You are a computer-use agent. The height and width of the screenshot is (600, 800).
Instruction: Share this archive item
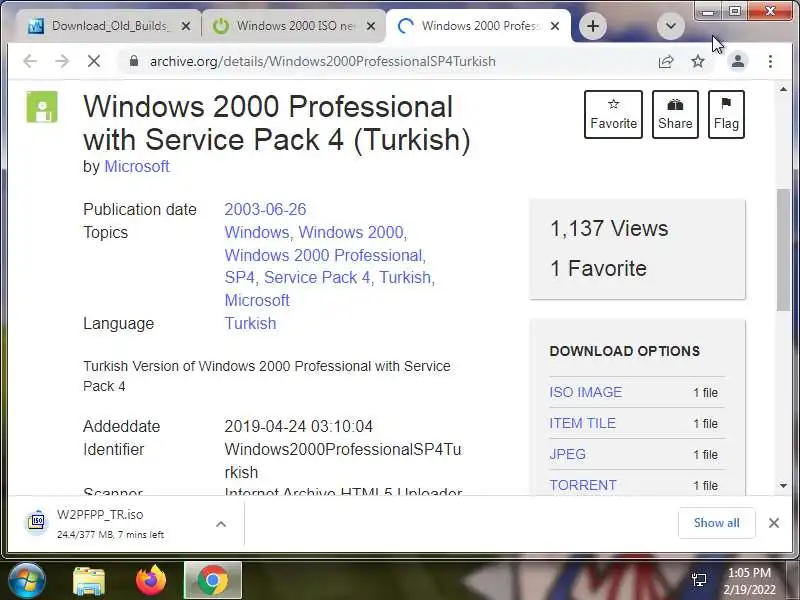point(675,114)
